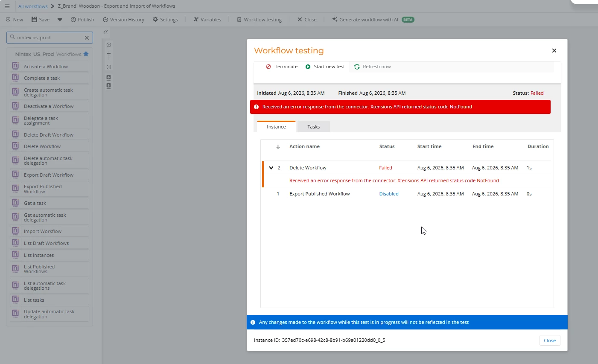The image size is (598, 364).
Task: Start new test
Action: [x=325, y=67]
